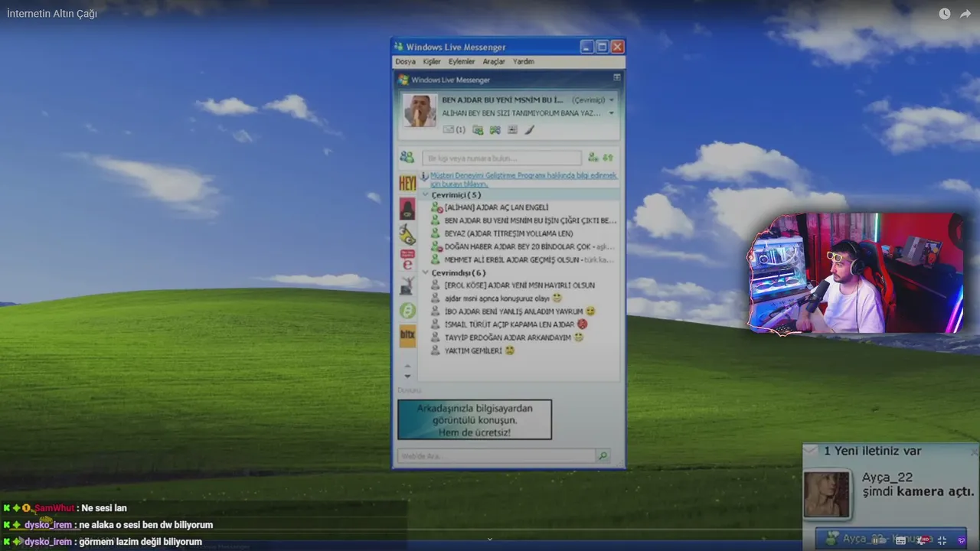The image size is (980, 551).
Task: Focus the 'Web'de Ara' search field
Action: pyautogui.click(x=496, y=456)
